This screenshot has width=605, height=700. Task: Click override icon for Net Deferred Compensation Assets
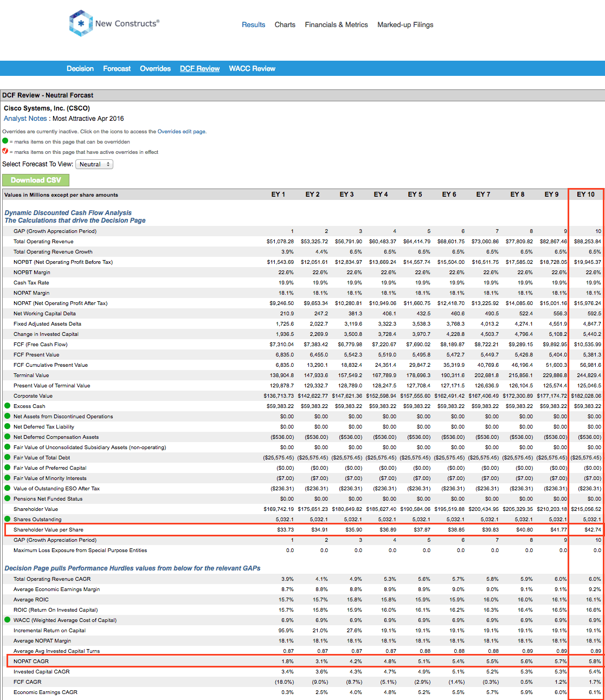tap(7, 437)
